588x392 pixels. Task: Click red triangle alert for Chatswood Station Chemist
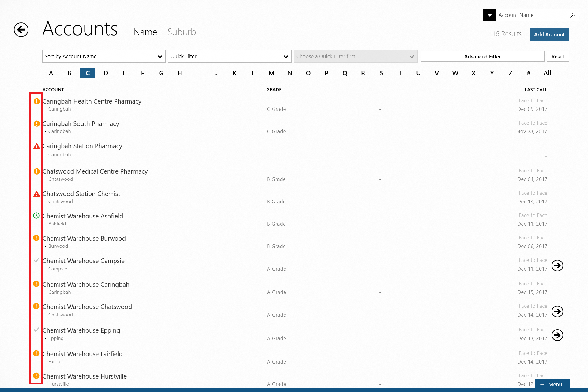click(x=36, y=194)
